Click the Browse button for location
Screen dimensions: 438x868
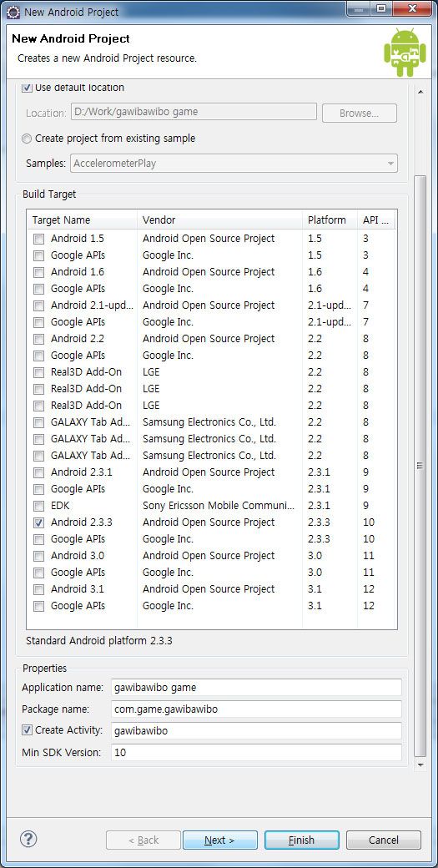pyautogui.click(x=360, y=113)
